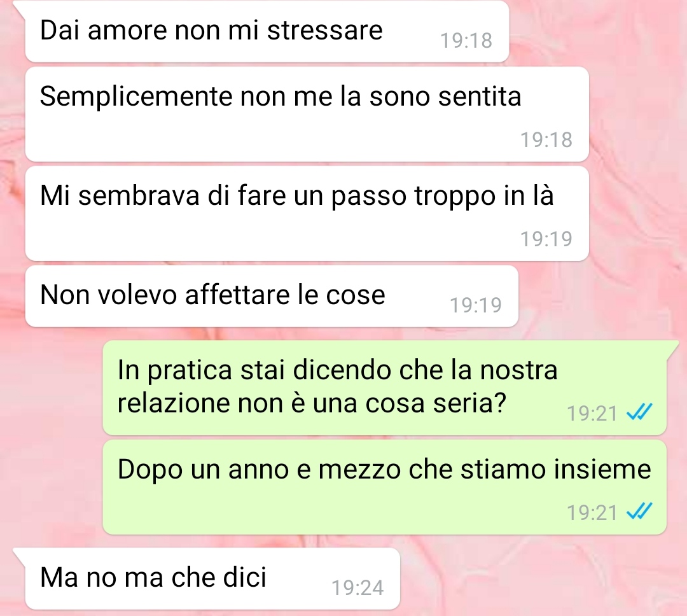The image size is (687, 616).
Task: Tap pink wallpaper area beside 'Ma no' message
Action: tap(543, 578)
